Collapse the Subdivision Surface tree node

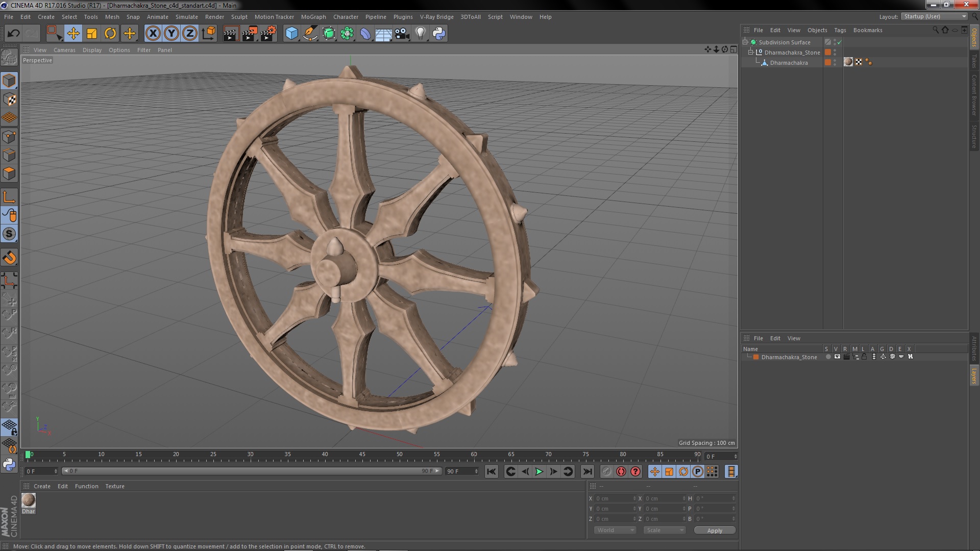click(x=745, y=42)
